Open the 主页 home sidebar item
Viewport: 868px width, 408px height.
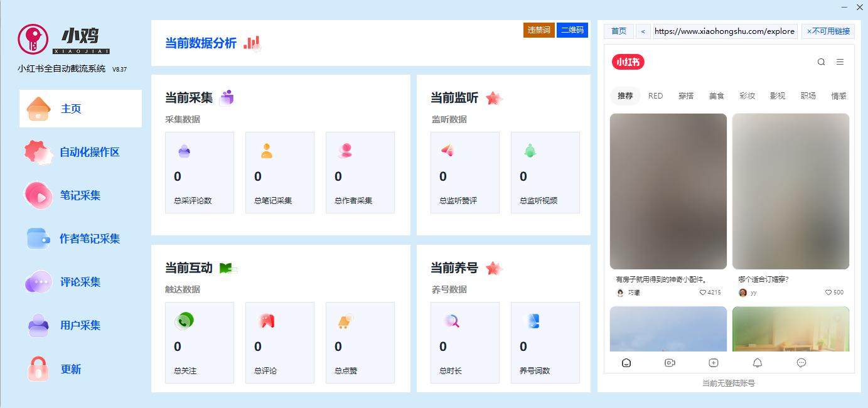(80, 109)
